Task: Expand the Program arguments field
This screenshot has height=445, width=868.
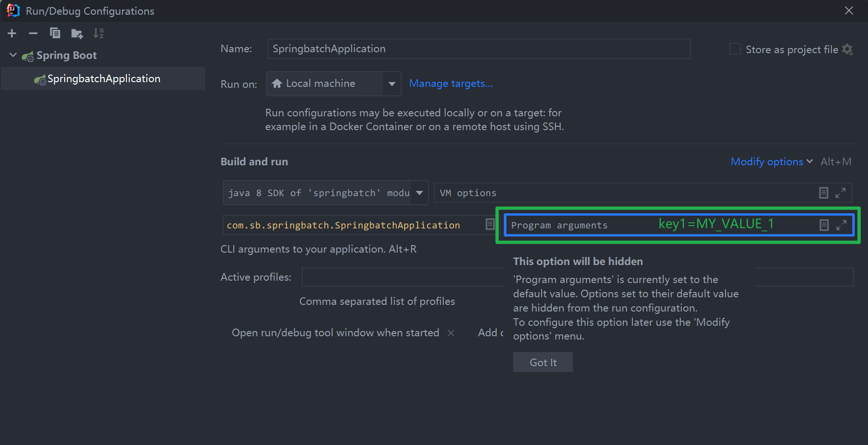Action: pos(841,225)
